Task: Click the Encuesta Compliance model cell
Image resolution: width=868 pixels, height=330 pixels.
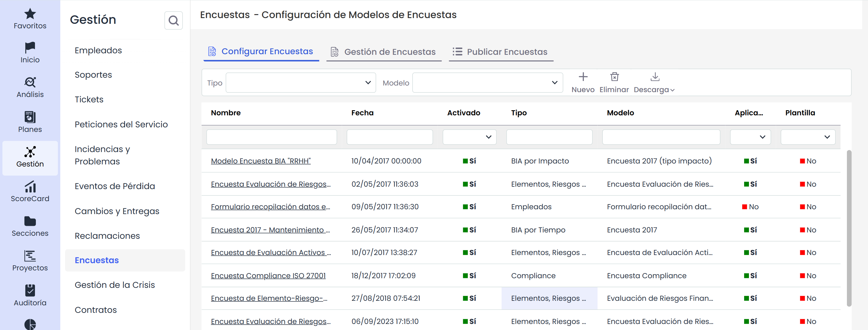Action: 646,276
